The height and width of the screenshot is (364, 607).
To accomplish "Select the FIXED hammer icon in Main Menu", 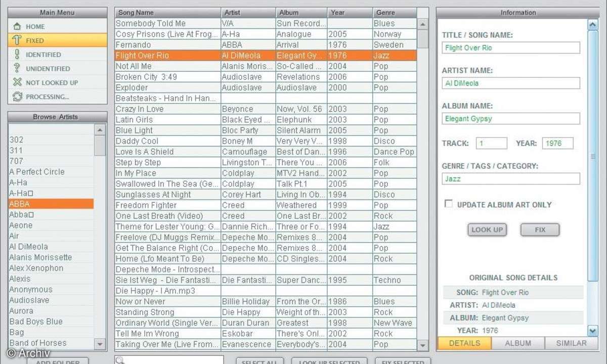I will pos(17,40).
